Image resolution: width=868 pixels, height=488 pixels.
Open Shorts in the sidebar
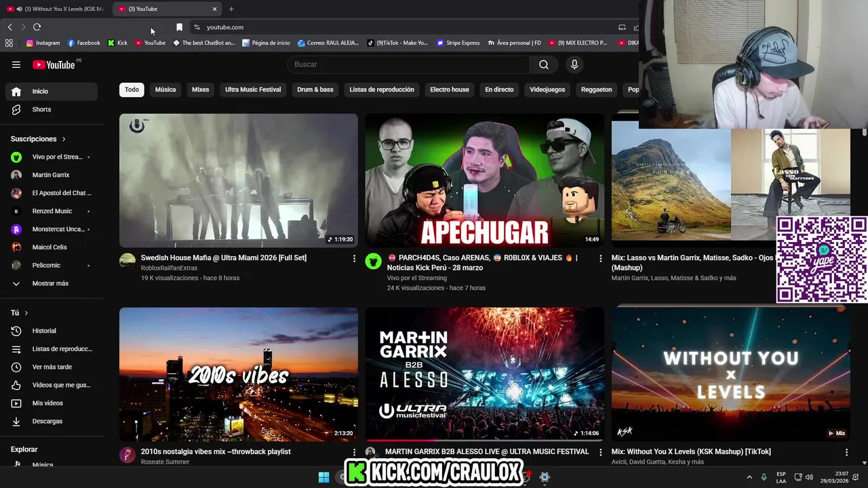pyautogui.click(x=52, y=109)
